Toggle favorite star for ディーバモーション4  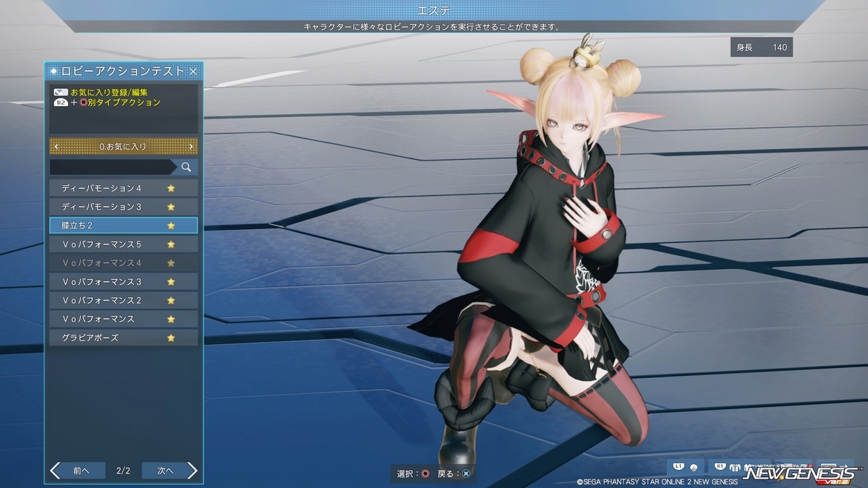click(x=171, y=188)
